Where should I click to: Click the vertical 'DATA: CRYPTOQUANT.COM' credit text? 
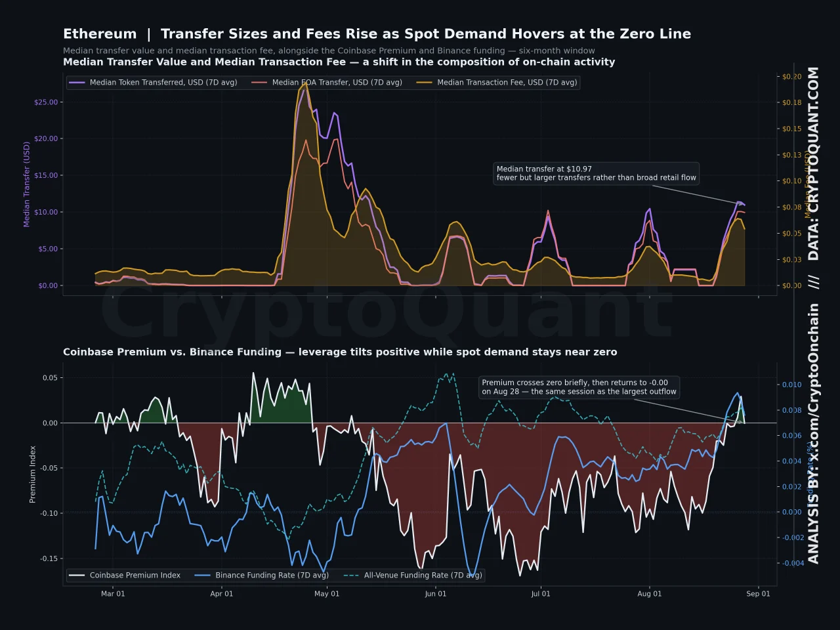pyautogui.click(x=814, y=163)
